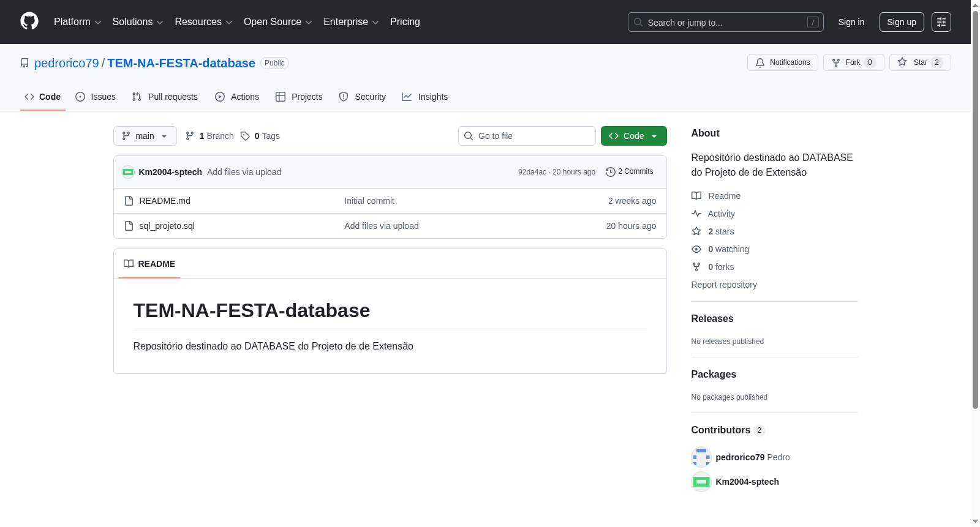Viewport: 980px width, 527px height.
Task: Expand the Solutions menu
Action: (x=138, y=22)
